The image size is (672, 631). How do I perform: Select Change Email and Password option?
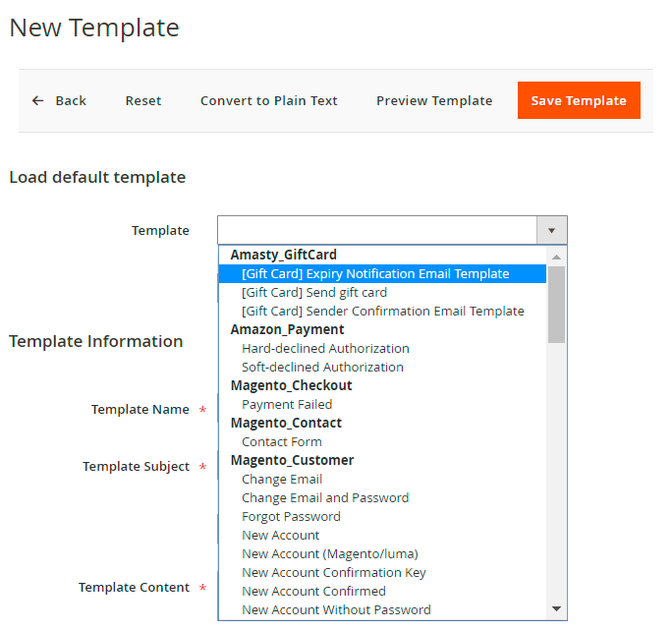pos(325,497)
